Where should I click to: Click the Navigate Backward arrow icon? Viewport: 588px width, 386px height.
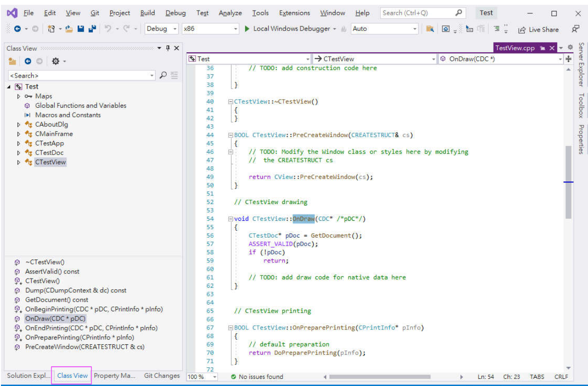coord(17,29)
